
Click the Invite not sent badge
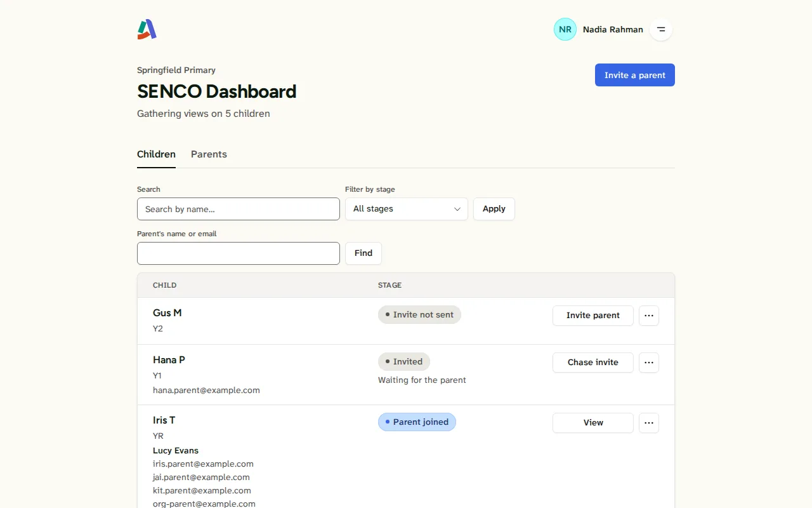click(419, 315)
